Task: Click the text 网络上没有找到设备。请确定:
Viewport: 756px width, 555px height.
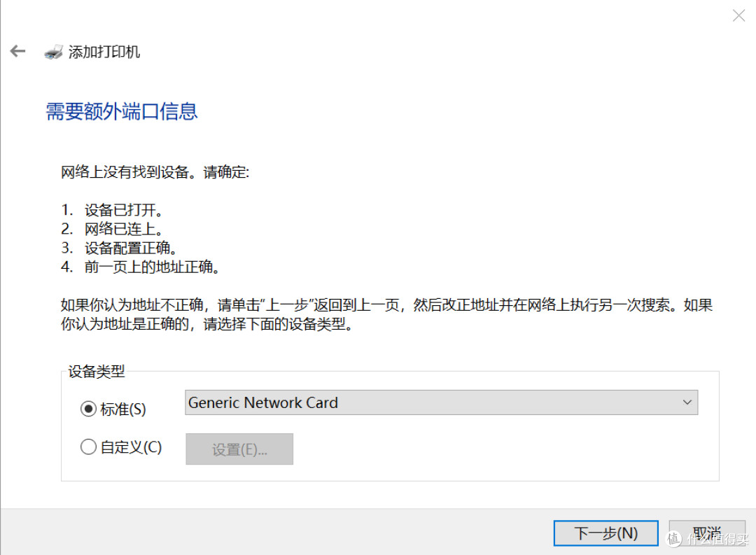Action: (x=155, y=172)
